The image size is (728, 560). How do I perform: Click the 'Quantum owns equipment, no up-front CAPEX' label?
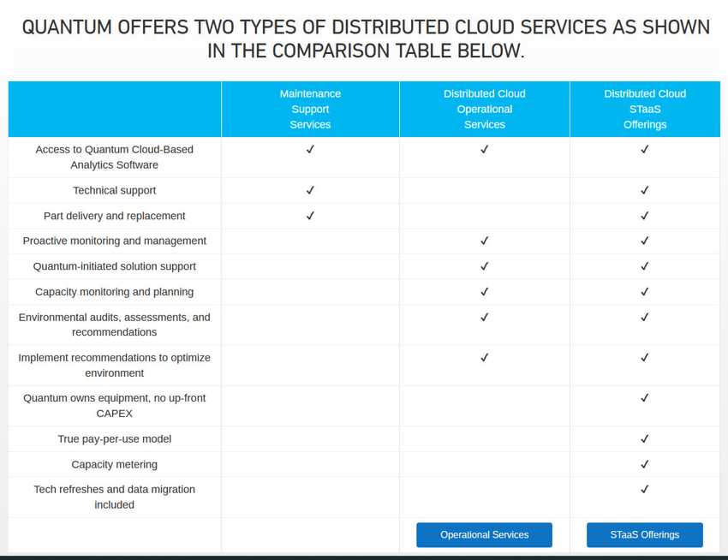tap(114, 406)
